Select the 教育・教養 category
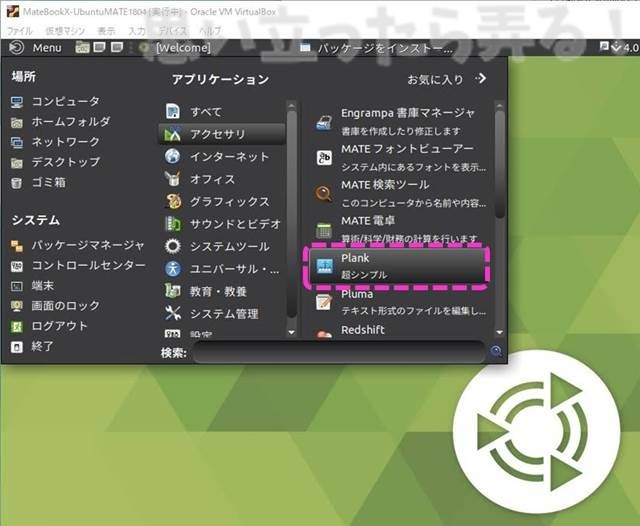 [x=222, y=291]
